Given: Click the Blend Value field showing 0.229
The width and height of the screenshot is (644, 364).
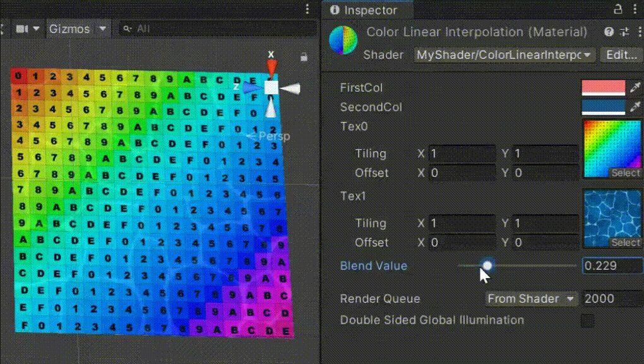Looking at the screenshot, I should [611, 265].
